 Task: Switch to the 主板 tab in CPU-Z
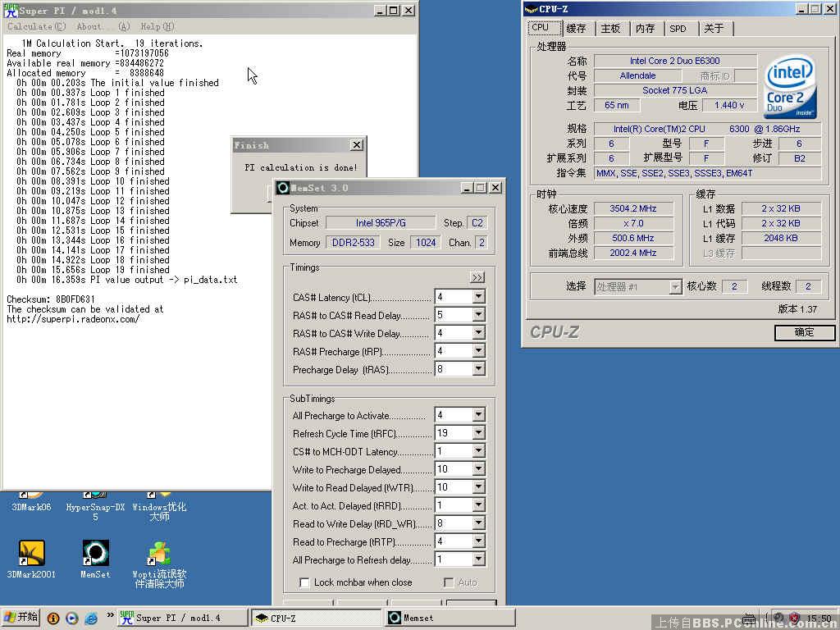click(610, 29)
